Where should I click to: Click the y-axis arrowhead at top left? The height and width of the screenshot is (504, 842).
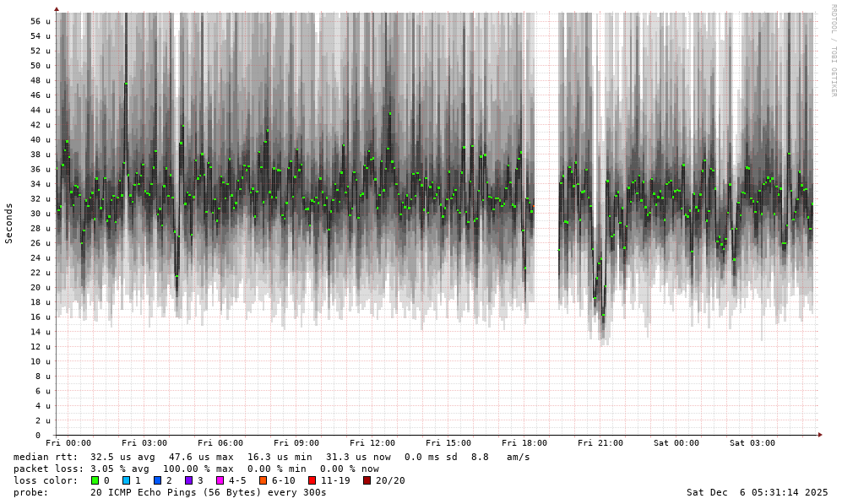coord(57,9)
